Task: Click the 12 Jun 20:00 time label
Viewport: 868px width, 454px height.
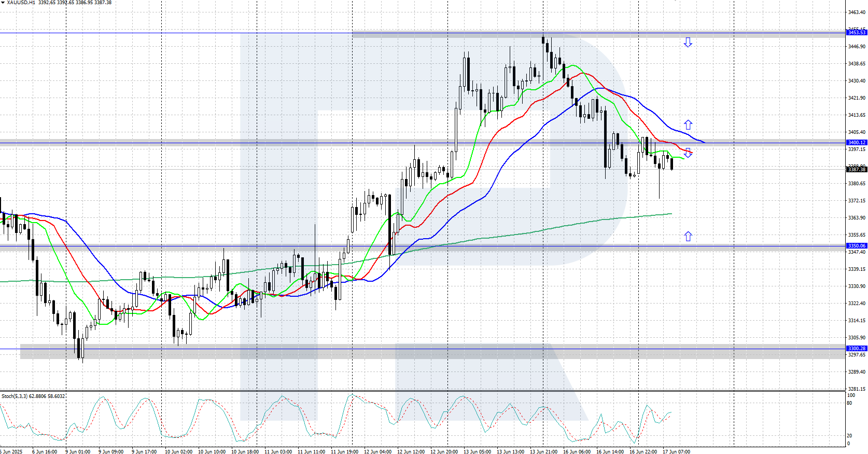Action: 444,451
